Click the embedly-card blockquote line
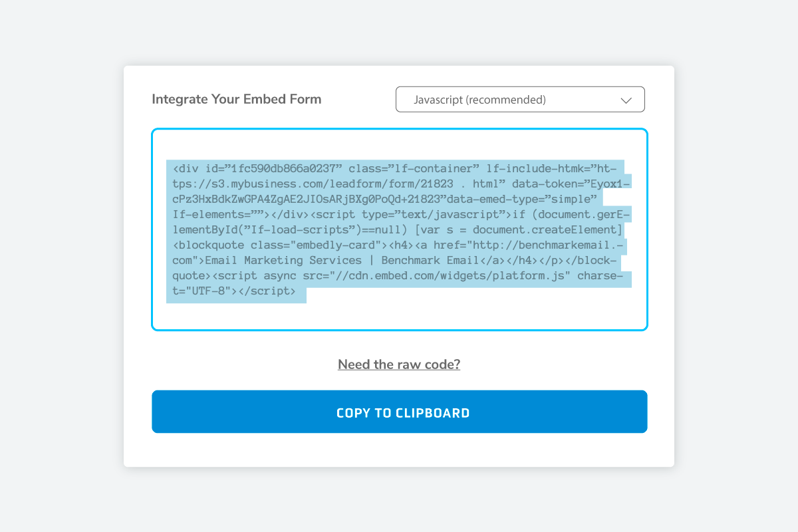The width and height of the screenshot is (798, 532). point(266,245)
